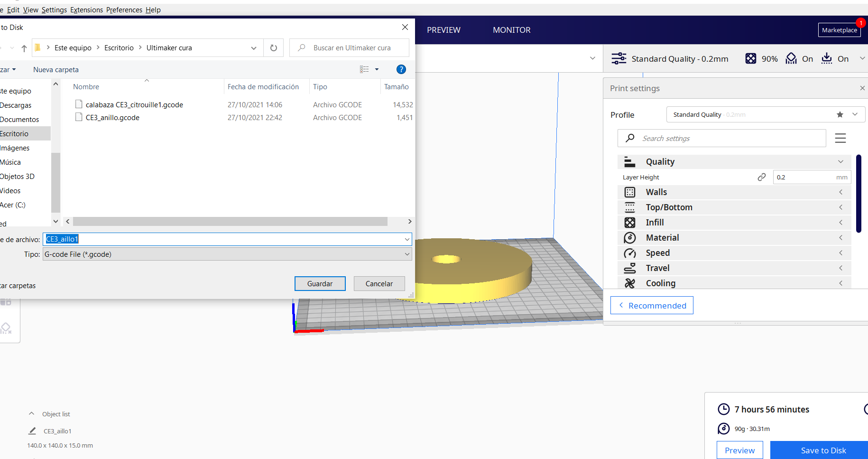This screenshot has height=459, width=868.
Task: Click the print time clock icon
Action: [723, 409]
